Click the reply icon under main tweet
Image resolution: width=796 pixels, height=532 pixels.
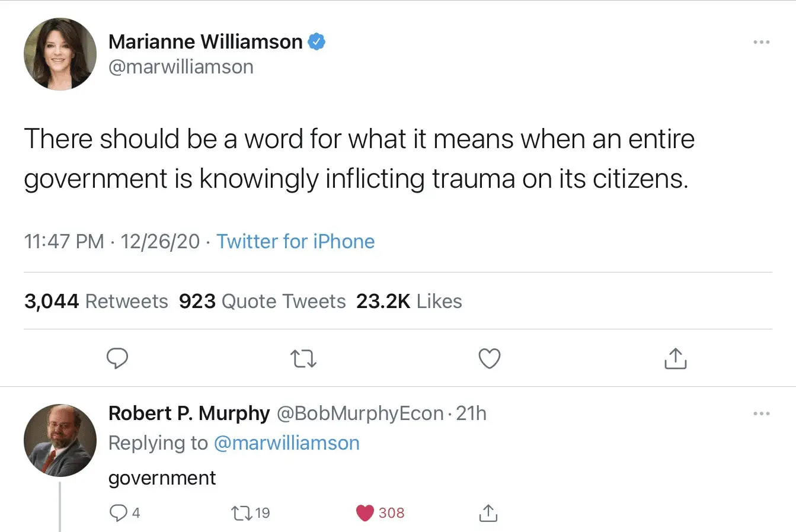(x=117, y=358)
